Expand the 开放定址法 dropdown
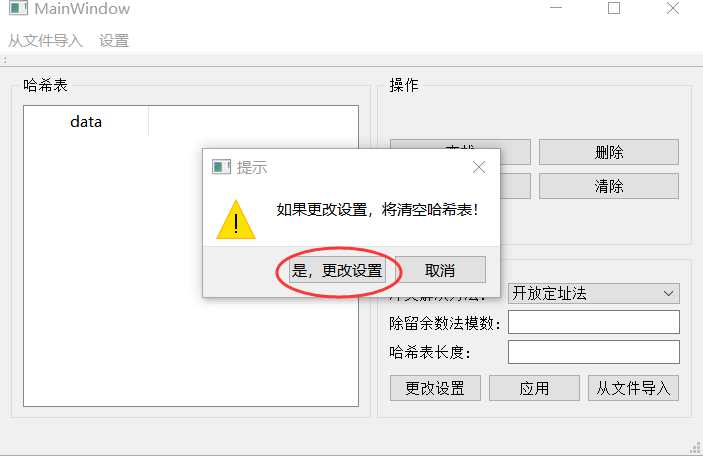The image size is (703, 456). [594, 293]
